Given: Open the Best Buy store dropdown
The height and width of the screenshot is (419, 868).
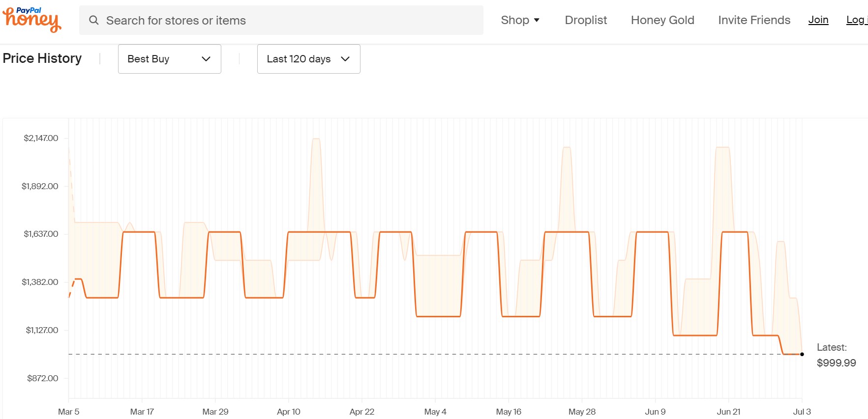Looking at the screenshot, I should tap(170, 59).
